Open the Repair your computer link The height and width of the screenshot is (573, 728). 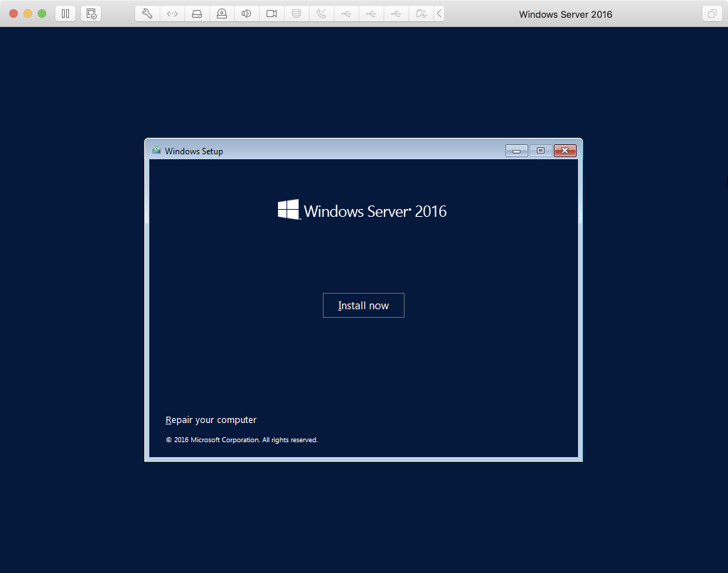(211, 420)
